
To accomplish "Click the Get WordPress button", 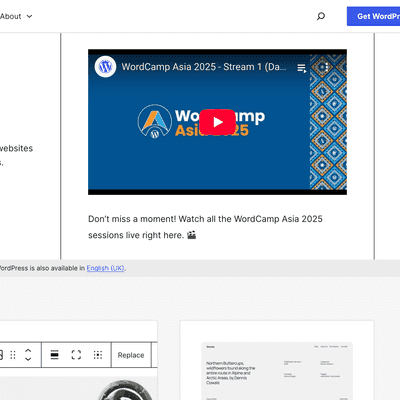I will 373,16.
